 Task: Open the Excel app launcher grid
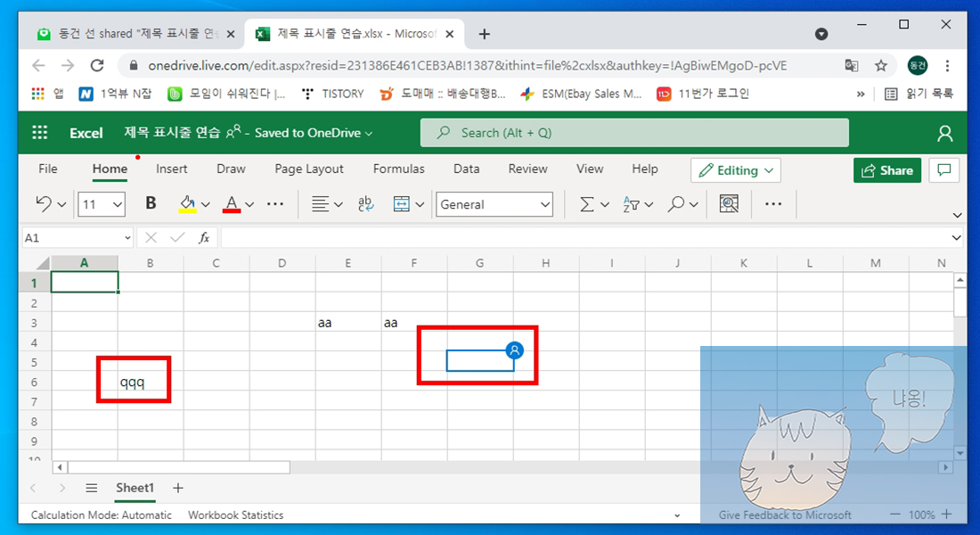coord(40,133)
